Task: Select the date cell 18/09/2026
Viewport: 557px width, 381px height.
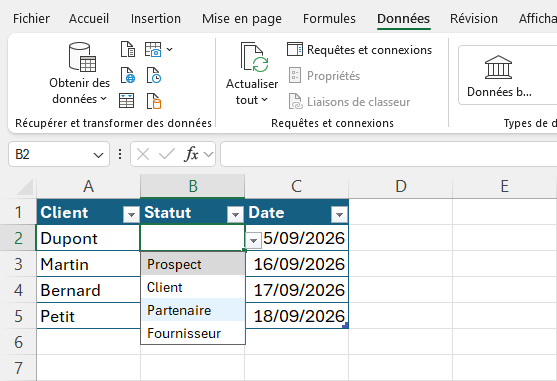Action: point(297,316)
